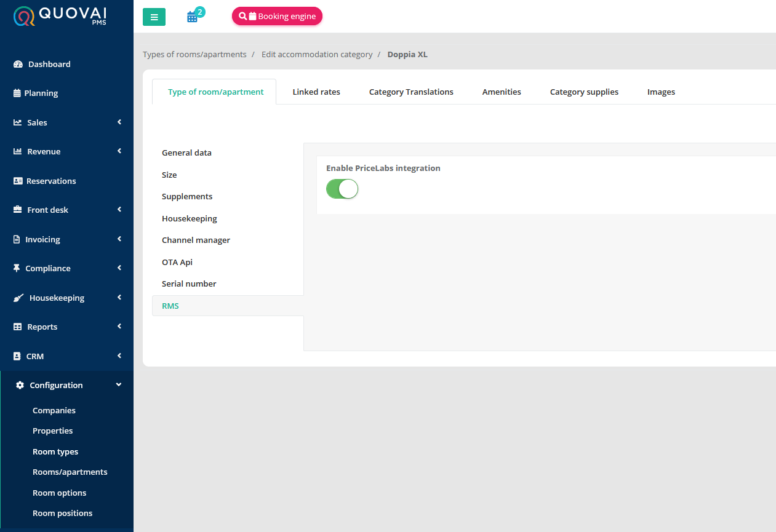Screen dimensions: 776x532
Task: Switch to the Linked rates tab
Action: click(316, 92)
